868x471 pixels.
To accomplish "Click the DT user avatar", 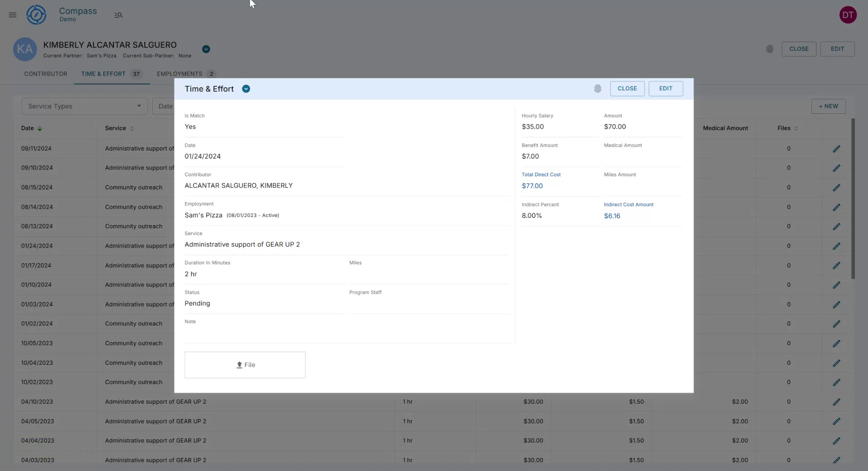I will click(849, 14).
